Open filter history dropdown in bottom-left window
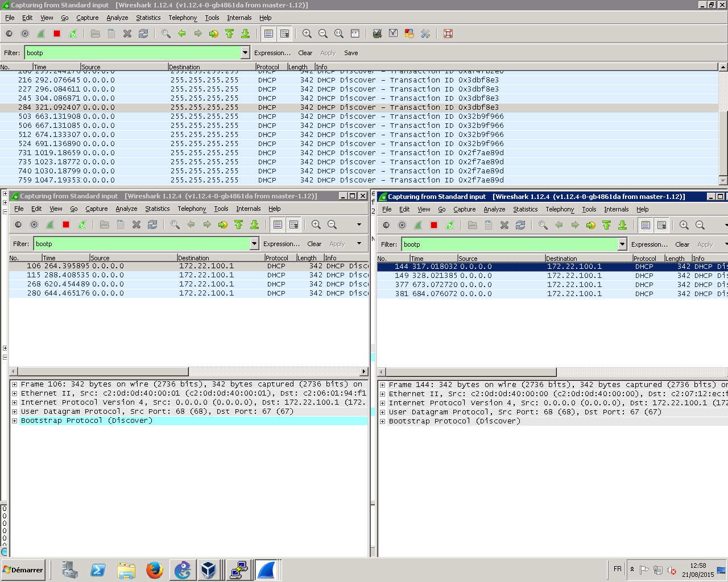Screen dimensions: 728x582 tap(255, 244)
